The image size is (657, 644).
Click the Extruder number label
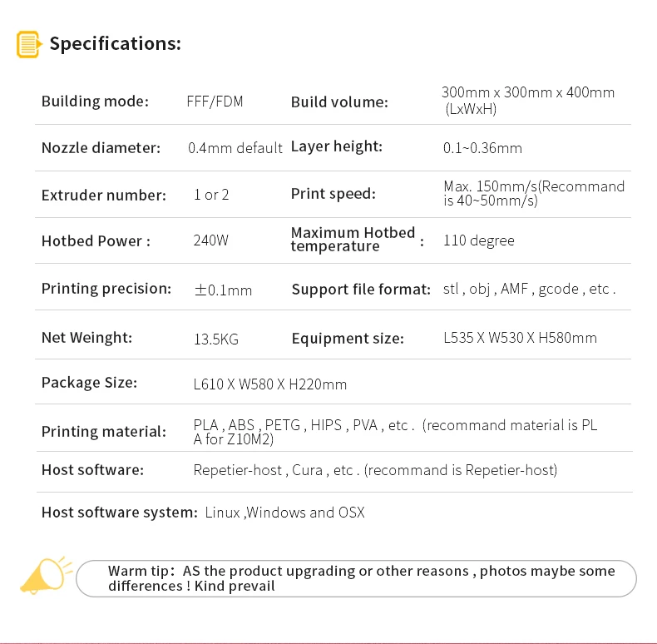[x=104, y=195]
